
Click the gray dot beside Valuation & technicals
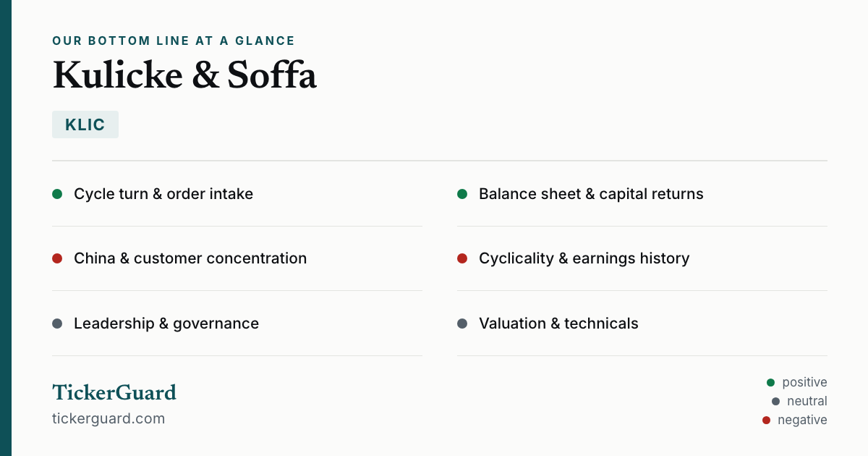[x=462, y=324]
